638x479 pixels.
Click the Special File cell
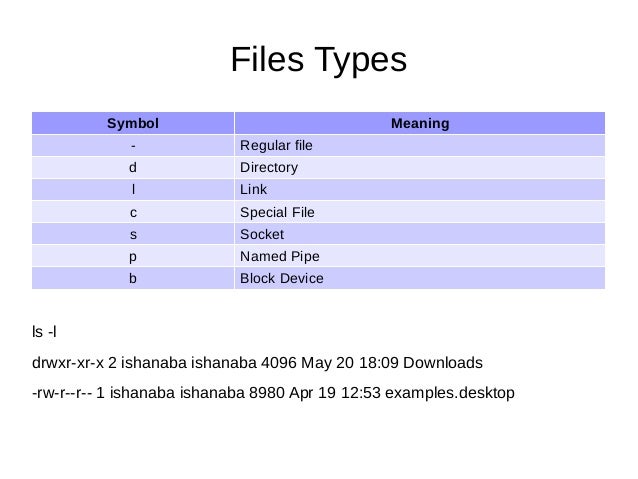(x=277, y=212)
